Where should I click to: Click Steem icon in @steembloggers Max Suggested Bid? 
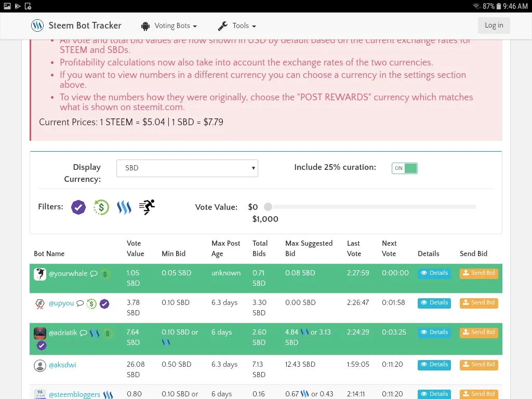tap(304, 394)
